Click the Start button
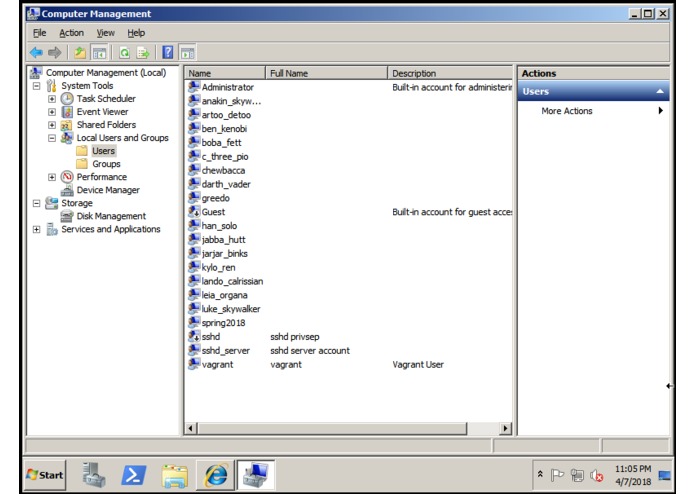Image resolution: width=695 pixels, height=494 pixels. point(45,475)
